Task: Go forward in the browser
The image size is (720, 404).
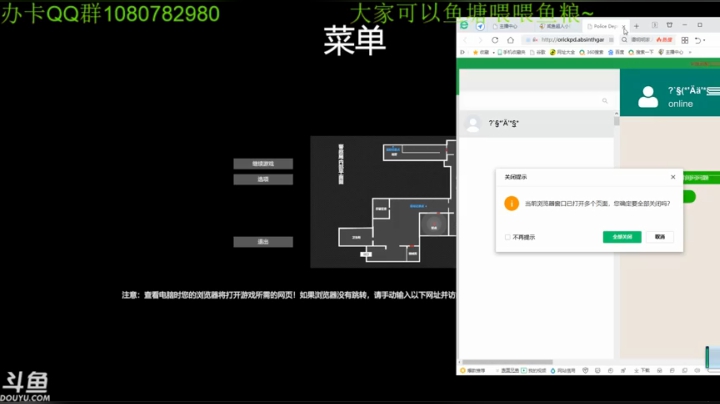Action: [480, 40]
